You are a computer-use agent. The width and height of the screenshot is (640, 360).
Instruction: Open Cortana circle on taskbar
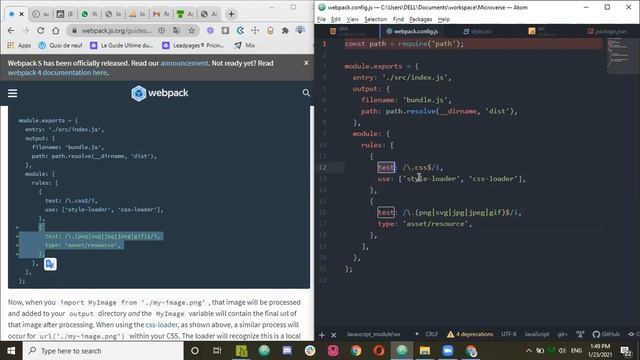tap(195, 351)
